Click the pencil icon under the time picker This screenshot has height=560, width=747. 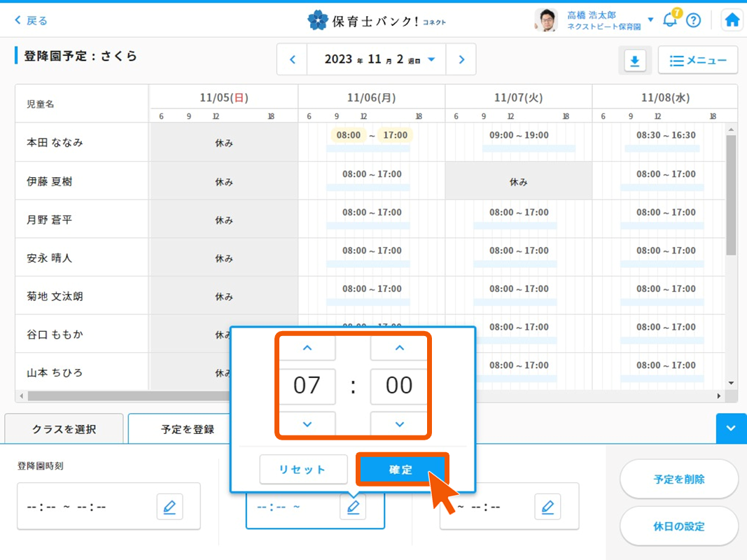[353, 507]
